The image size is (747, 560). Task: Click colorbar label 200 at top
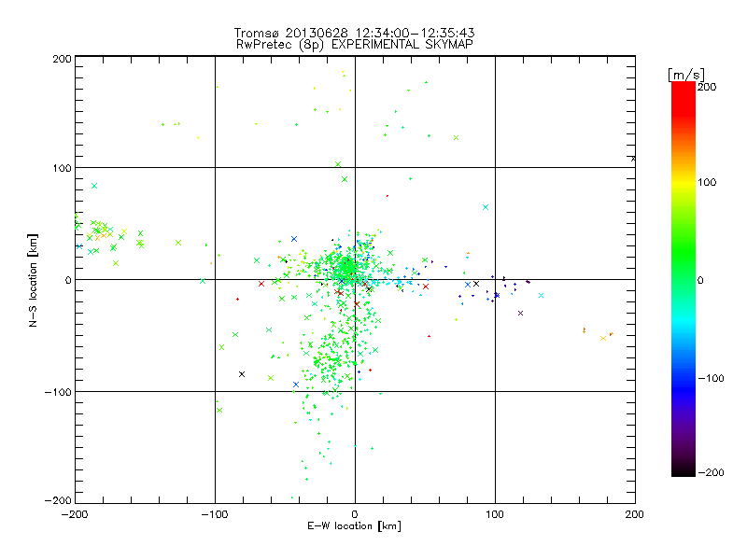[x=707, y=87]
